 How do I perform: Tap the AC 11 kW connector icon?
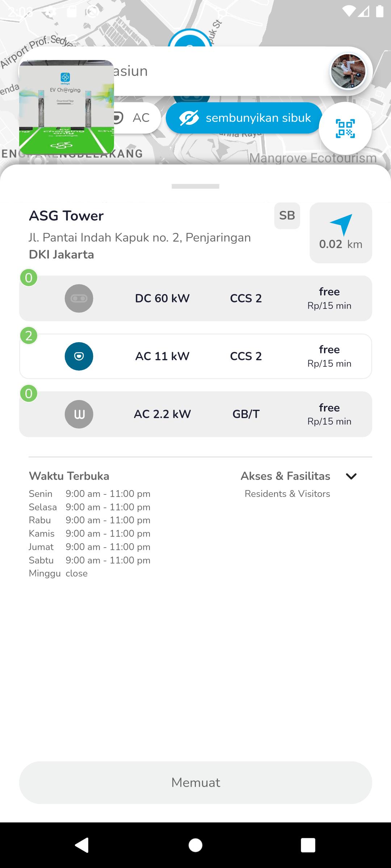pos(79,356)
